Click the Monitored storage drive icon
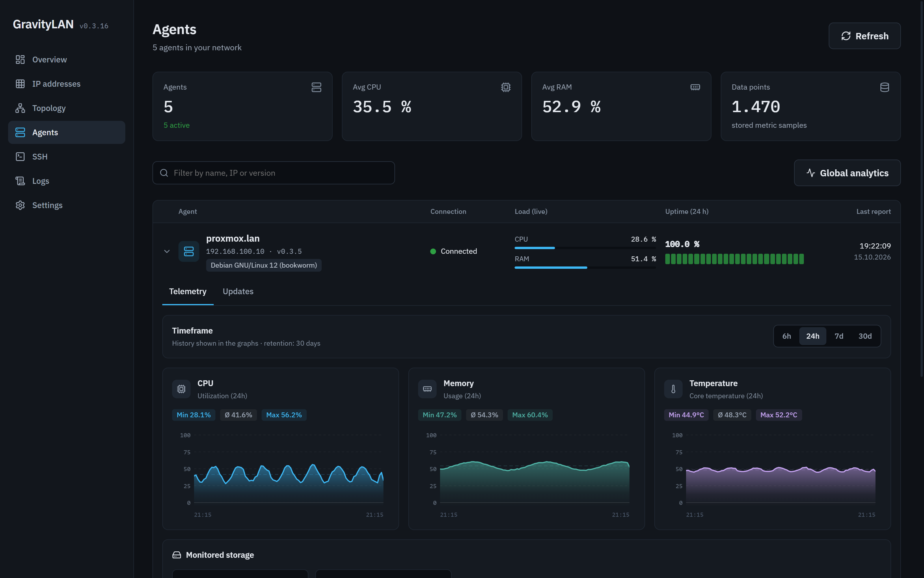This screenshot has height=578, width=924. (x=176, y=555)
